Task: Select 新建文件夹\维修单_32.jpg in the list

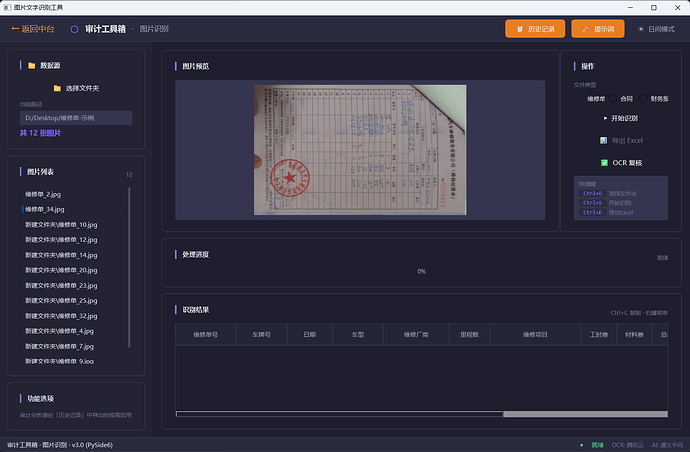Action: [75, 316]
